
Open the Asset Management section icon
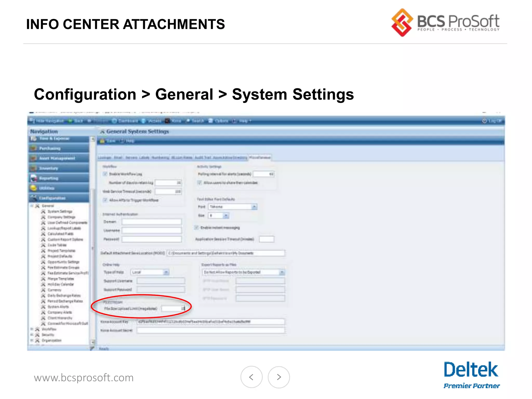click(33, 158)
